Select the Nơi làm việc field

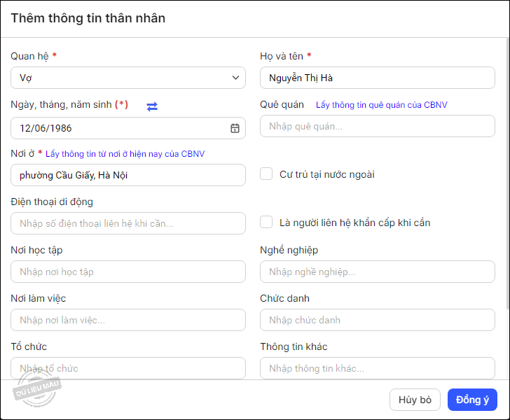tap(128, 320)
